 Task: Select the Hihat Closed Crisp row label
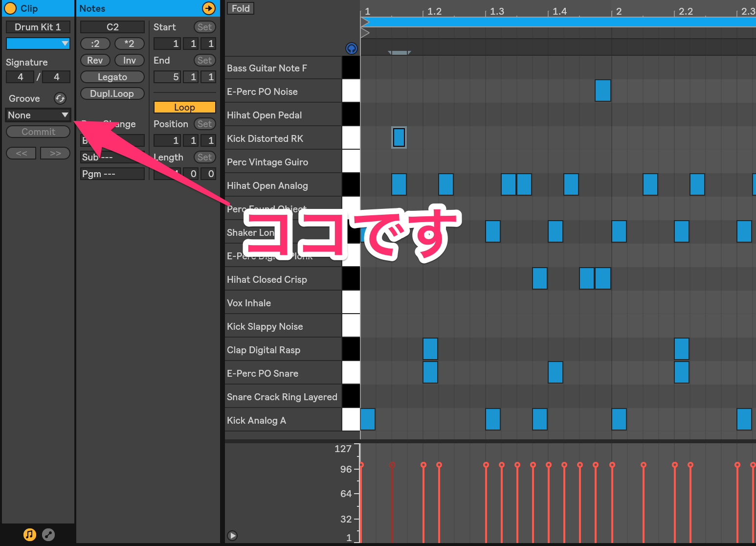[267, 279]
